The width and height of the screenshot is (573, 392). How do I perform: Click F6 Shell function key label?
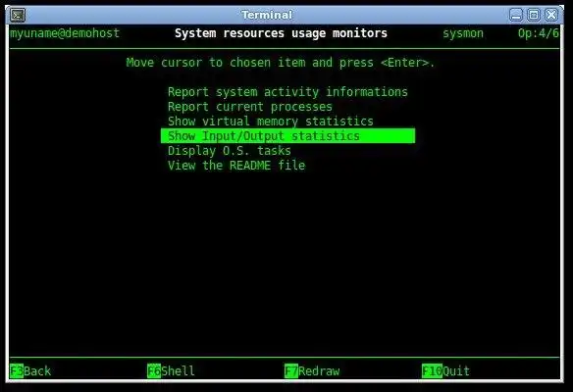171,370
